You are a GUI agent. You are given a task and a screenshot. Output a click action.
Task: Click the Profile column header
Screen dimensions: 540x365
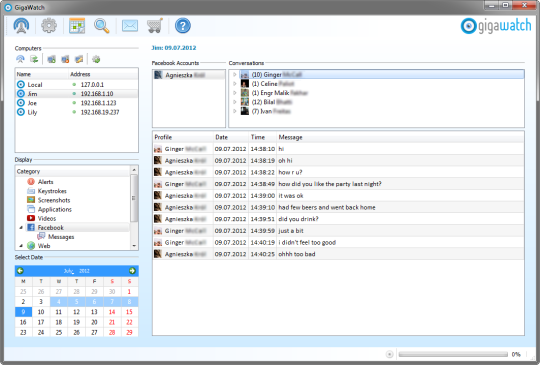(x=183, y=137)
